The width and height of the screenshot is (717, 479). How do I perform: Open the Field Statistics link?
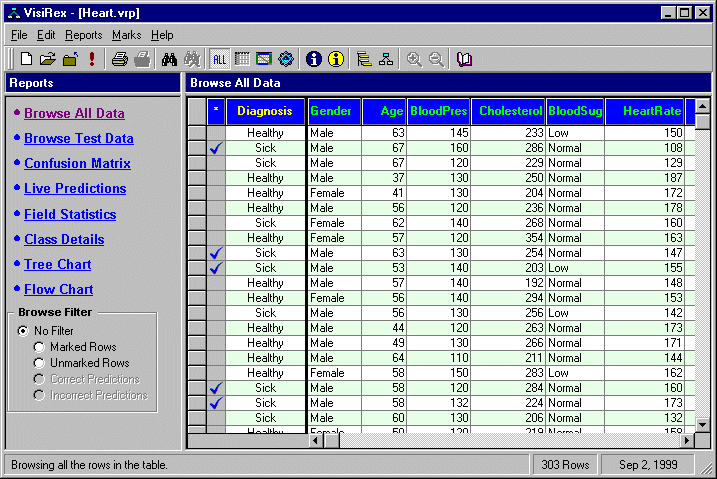tap(70, 214)
